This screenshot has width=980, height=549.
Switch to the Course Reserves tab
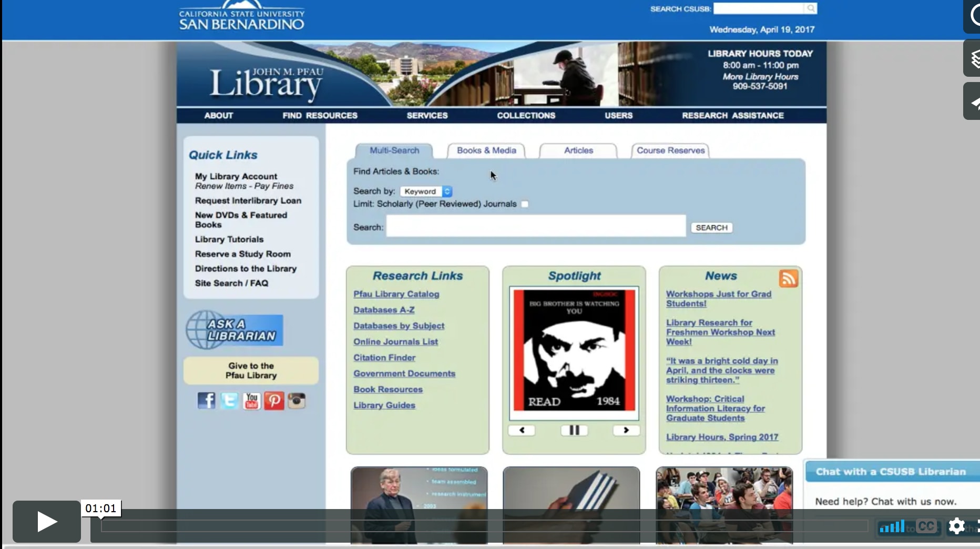click(x=670, y=150)
